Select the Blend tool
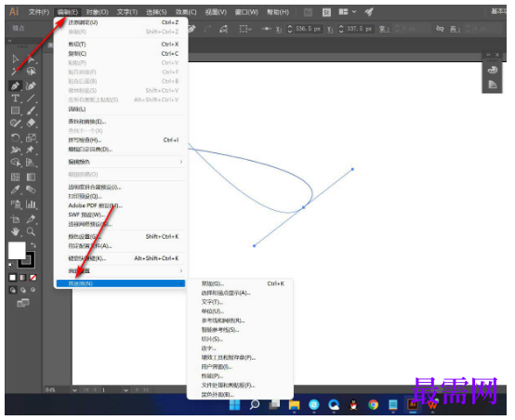The image size is (515, 420). (x=31, y=190)
